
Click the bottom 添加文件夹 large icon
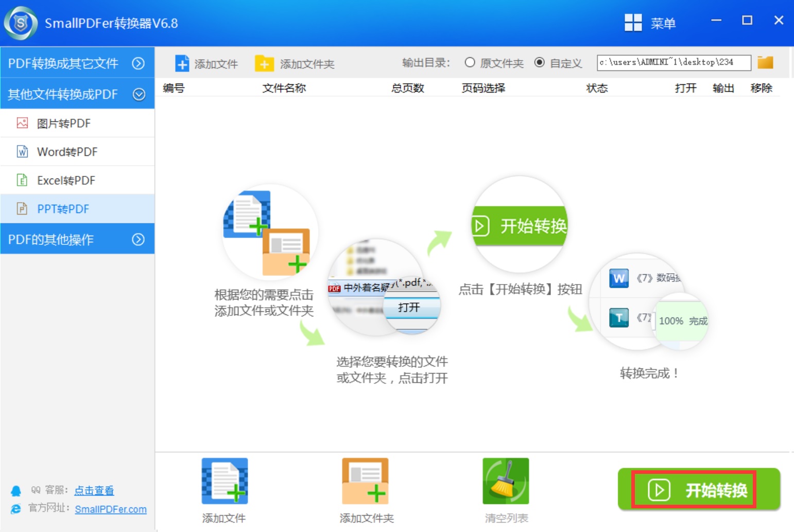(x=365, y=481)
